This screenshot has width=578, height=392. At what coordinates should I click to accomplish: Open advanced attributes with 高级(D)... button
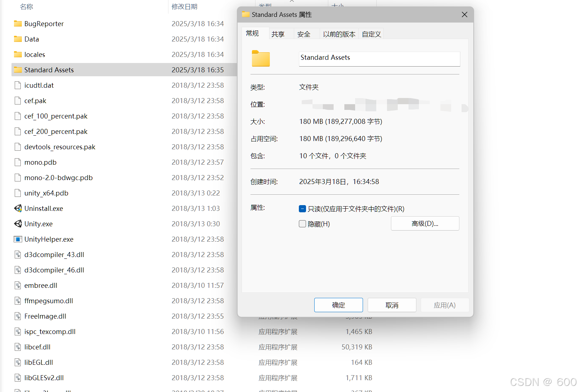pos(425,223)
